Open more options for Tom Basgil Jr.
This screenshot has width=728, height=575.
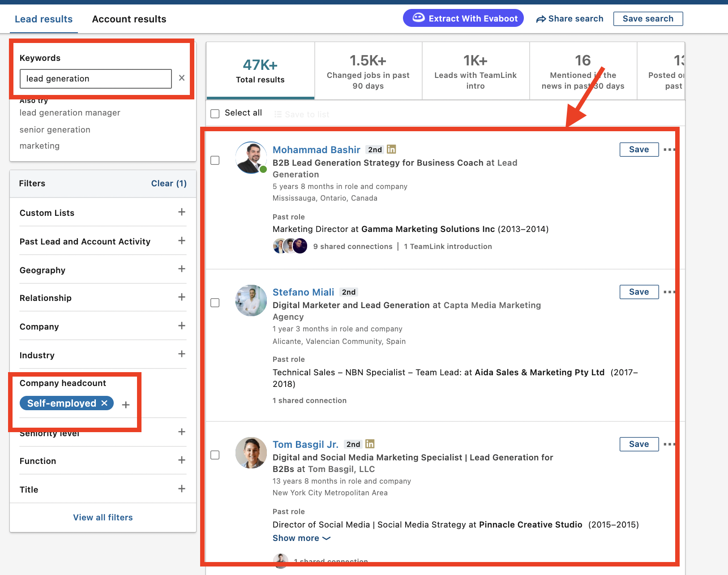[669, 444]
